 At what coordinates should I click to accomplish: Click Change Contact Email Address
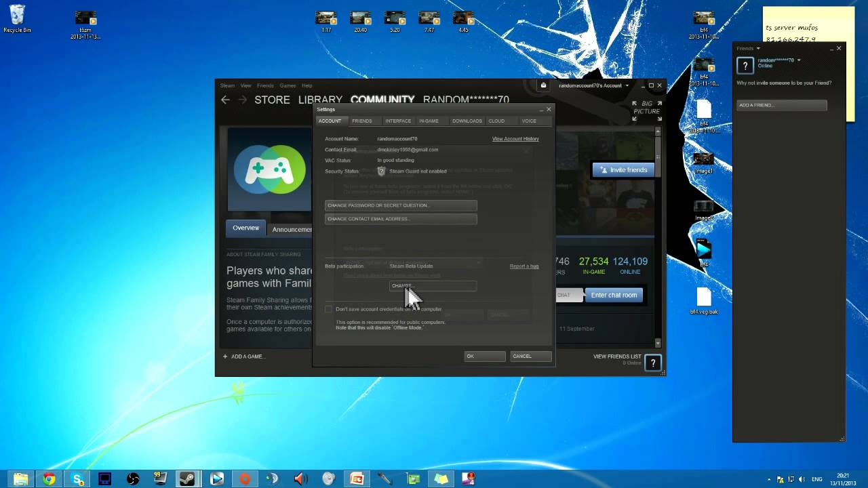[x=401, y=219]
